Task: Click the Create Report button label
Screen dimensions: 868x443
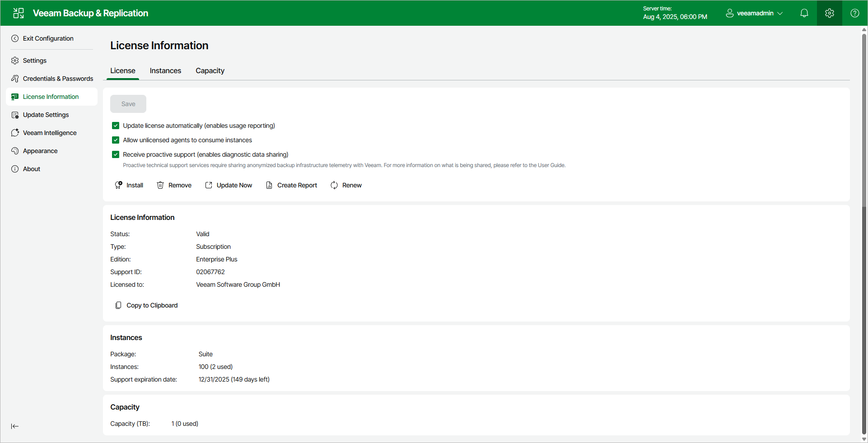Action: (x=297, y=185)
